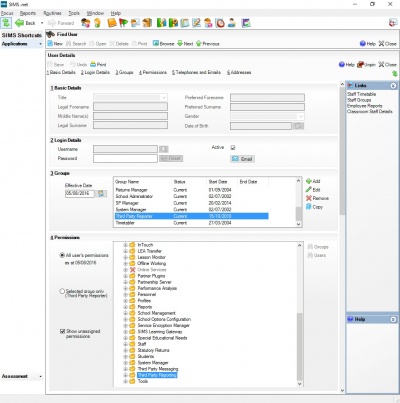Open Classroom Staff Details link

(x=370, y=111)
